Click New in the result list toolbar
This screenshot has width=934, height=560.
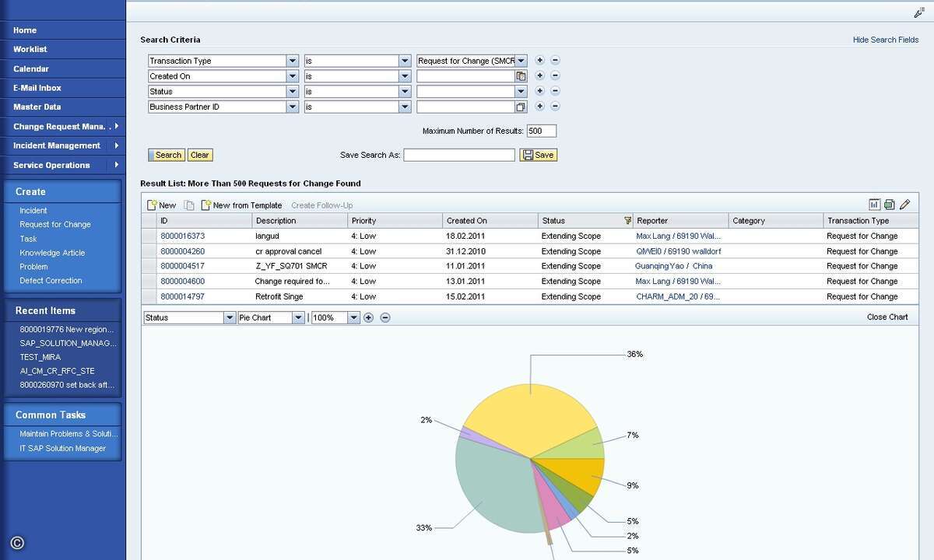162,205
